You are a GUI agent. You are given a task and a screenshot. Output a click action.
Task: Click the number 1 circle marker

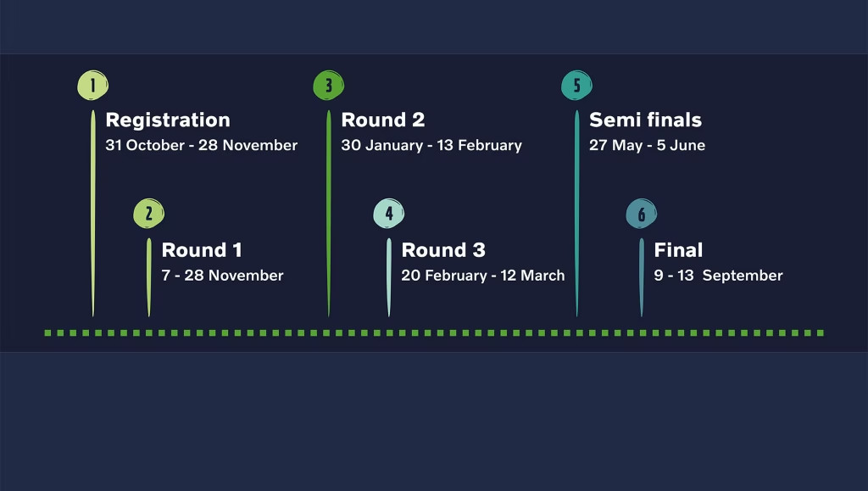pyautogui.click(x=93, y=86)
